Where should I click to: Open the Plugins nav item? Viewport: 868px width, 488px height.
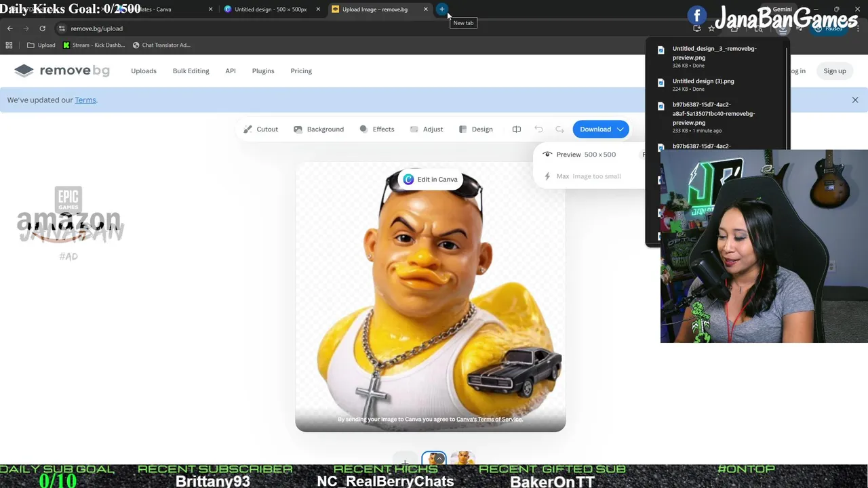tap(263, 70)
